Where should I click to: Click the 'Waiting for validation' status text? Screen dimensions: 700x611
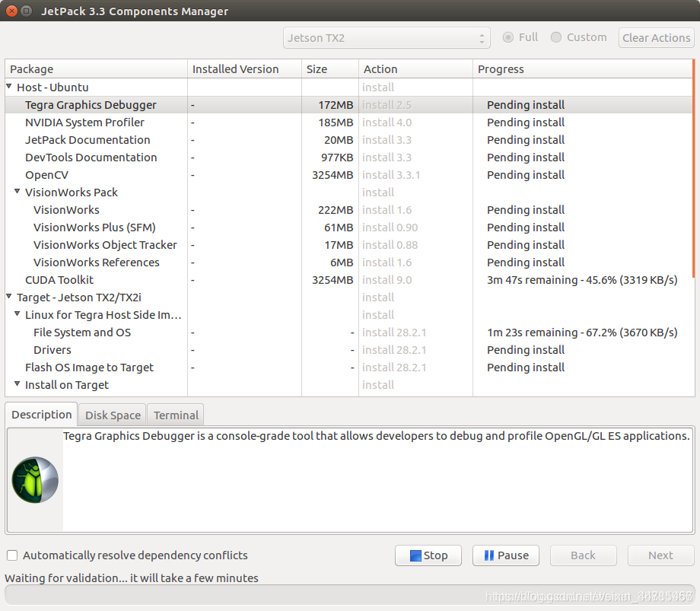132,578
